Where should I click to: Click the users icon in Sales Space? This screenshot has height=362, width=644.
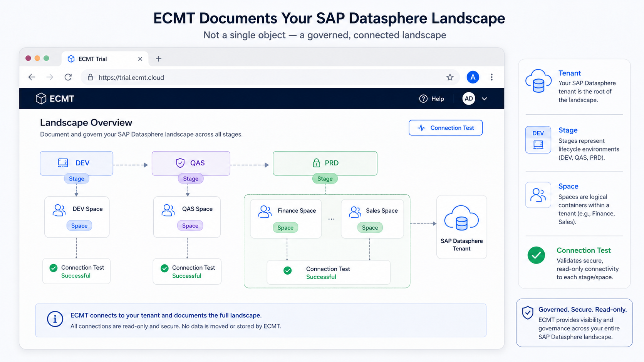(x=355, y=212)
